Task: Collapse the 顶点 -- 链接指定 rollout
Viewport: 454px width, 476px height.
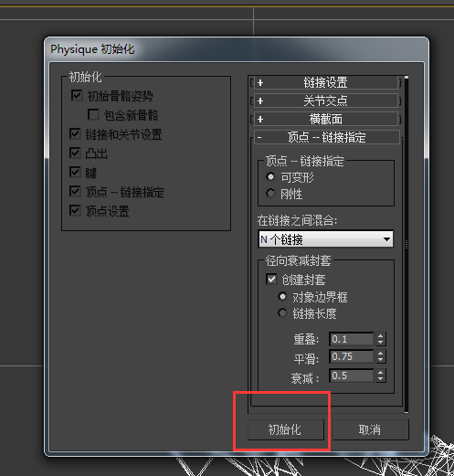Action: [x=327, y=137]
